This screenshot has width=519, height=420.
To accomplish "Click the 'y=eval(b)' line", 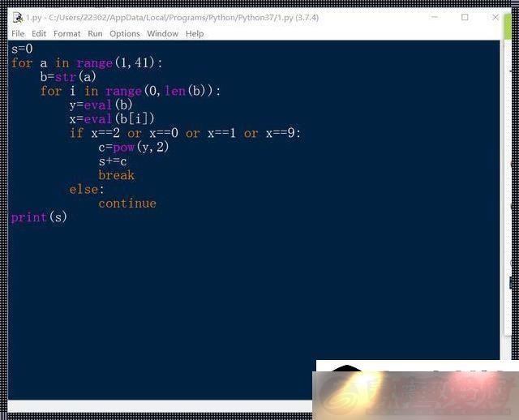I will click(101, 105).
